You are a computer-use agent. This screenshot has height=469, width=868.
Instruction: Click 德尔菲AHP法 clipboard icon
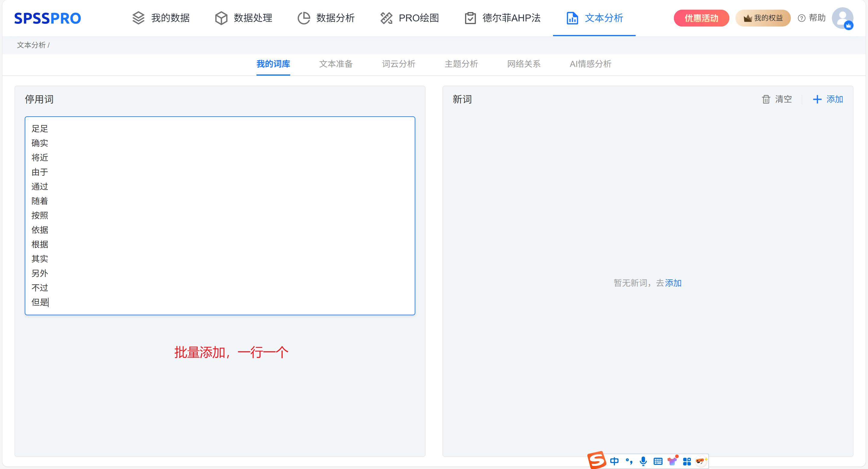tap(470, 18)
